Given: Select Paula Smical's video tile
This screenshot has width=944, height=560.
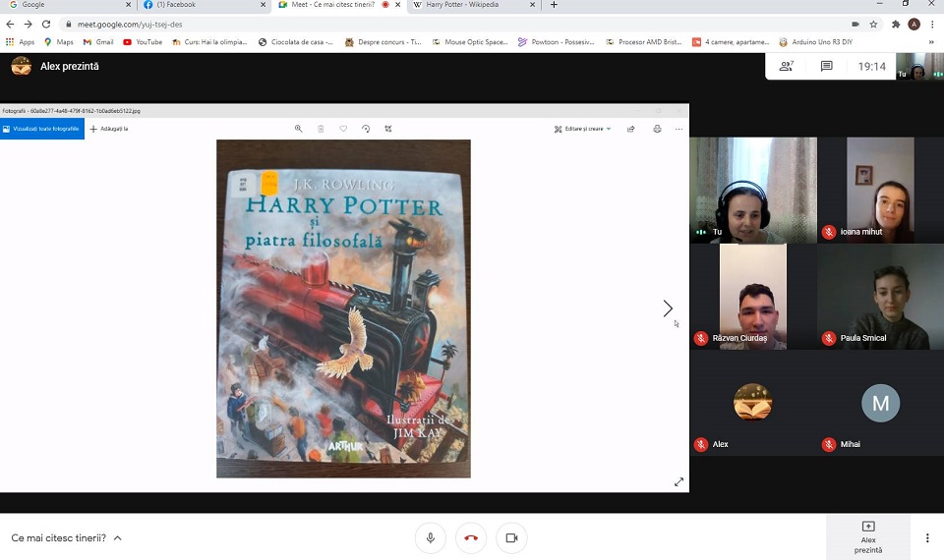Looking at the screenshot, I should (880, 297).
